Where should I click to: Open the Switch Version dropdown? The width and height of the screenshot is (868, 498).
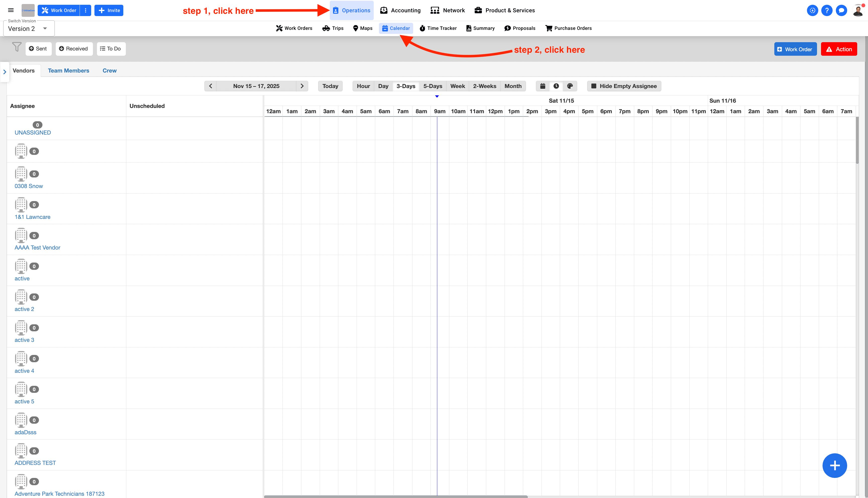[x=29, y=29]
